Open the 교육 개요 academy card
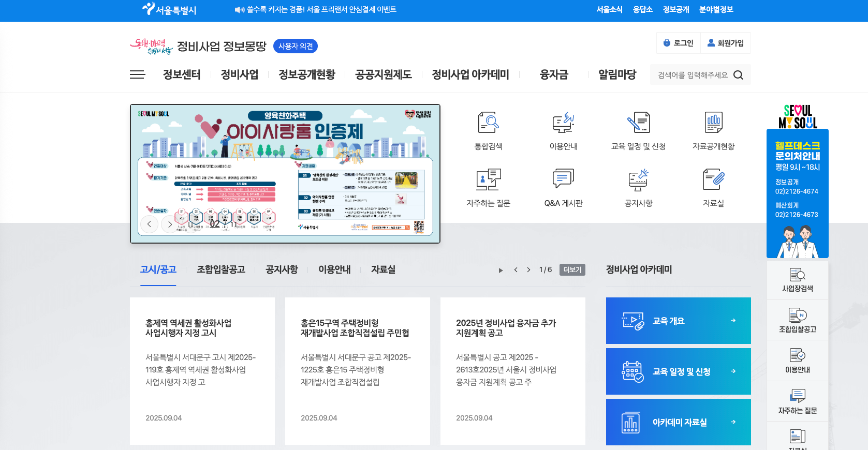Screen dimensions: 868x450 (x=679, y=321)
